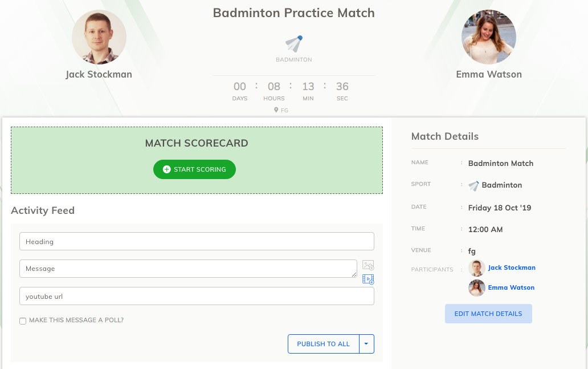Screen dimensions: 588x369
Task: Enable Make This Message a Poll checkbox
Action: [x=23, y=321]
